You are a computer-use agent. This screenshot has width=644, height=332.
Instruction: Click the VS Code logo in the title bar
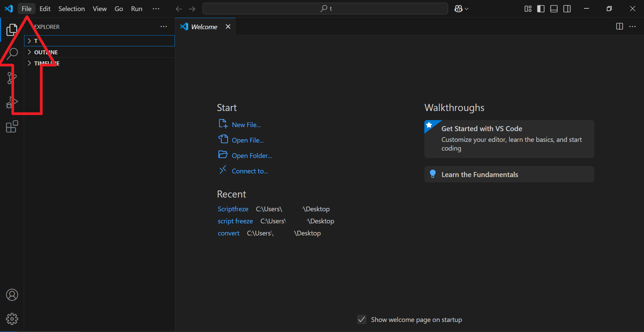[9, 9]
